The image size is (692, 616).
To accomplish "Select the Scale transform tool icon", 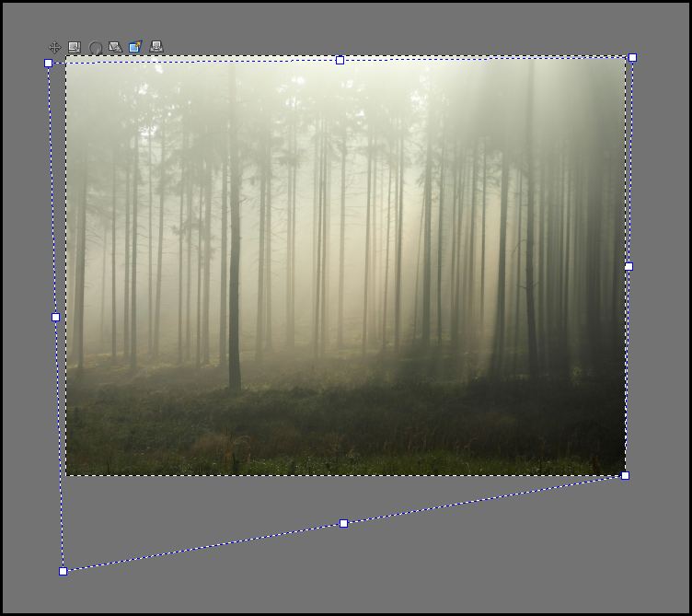I will (x=75, y=47).
